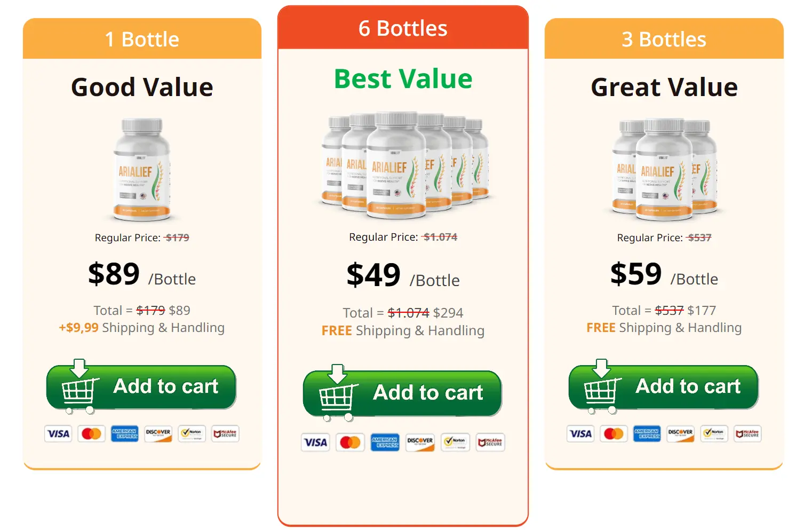This screenshot has width=812, height=530.
Task: Click the McAfee Secure badge in the 1 Bottle card
Action: coord(225,434)
